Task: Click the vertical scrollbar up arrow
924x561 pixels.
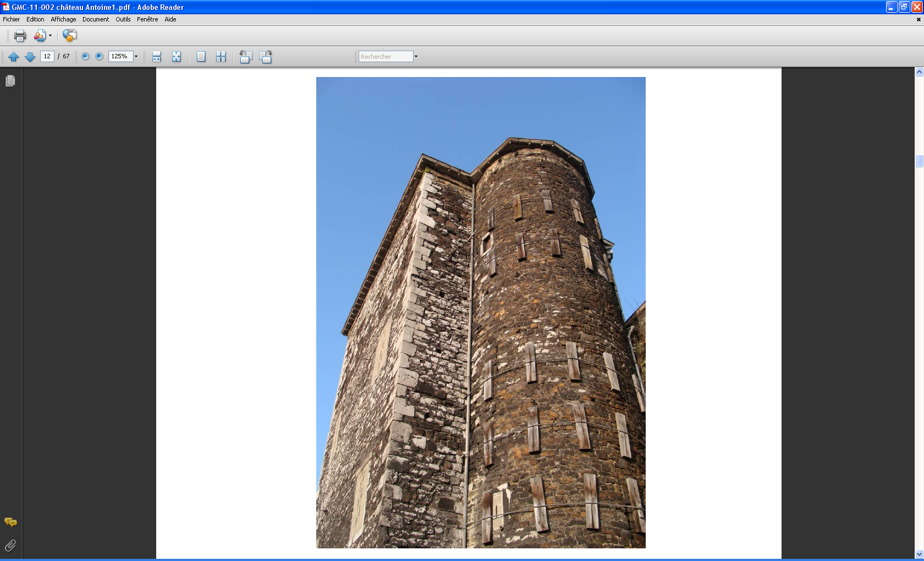Action: click(x=919, y=72)
